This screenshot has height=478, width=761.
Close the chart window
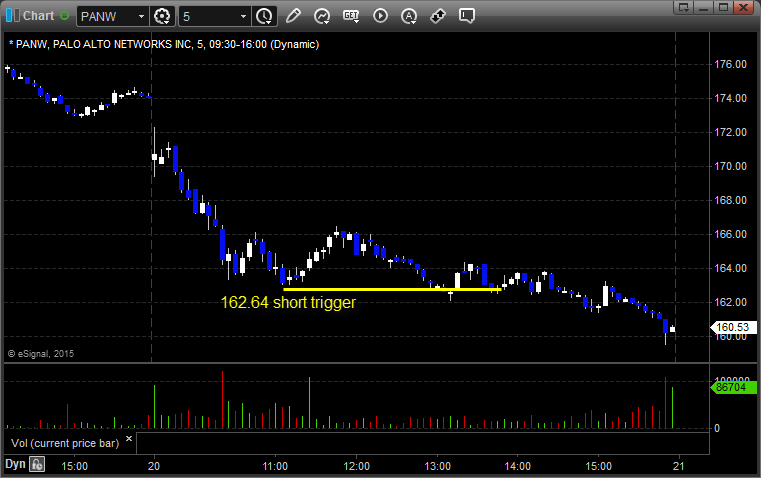click(743, 7)
